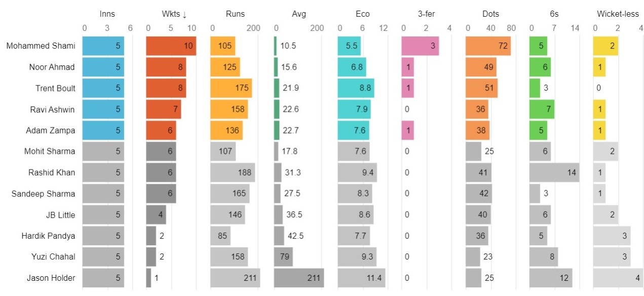Viewport: 644px width, 296px height.
Task: Sort by the Inns column header
Action: click(107, 14)
